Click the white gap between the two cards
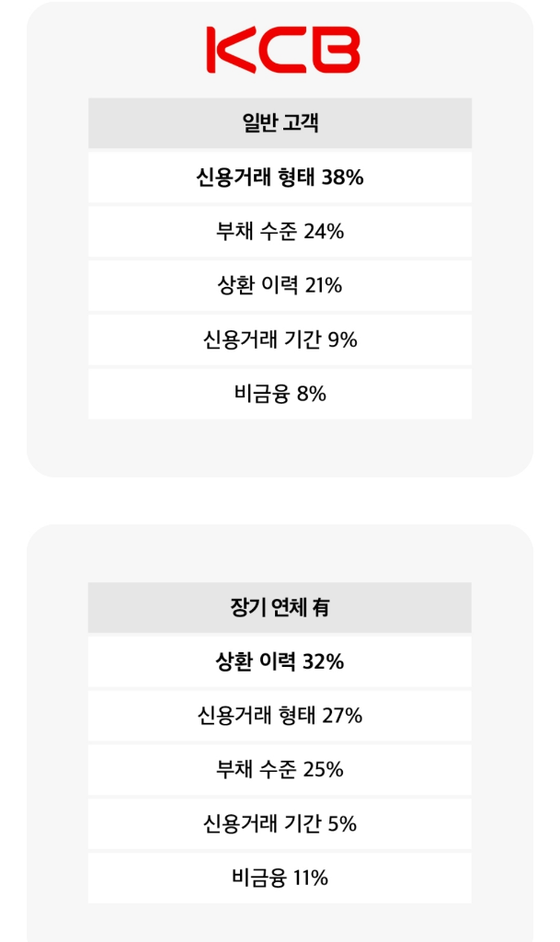This screenshot has height=942, width=560. [280, 501]
